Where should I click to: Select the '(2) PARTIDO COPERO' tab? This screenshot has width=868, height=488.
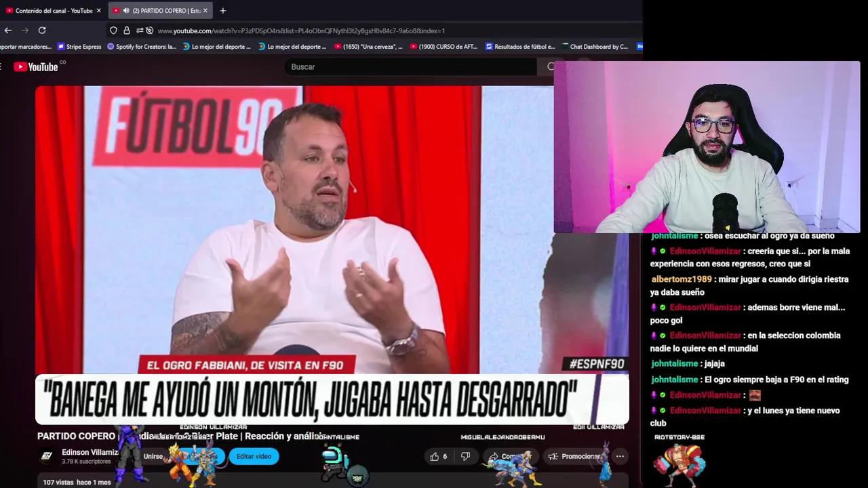(x=160, y=10)
